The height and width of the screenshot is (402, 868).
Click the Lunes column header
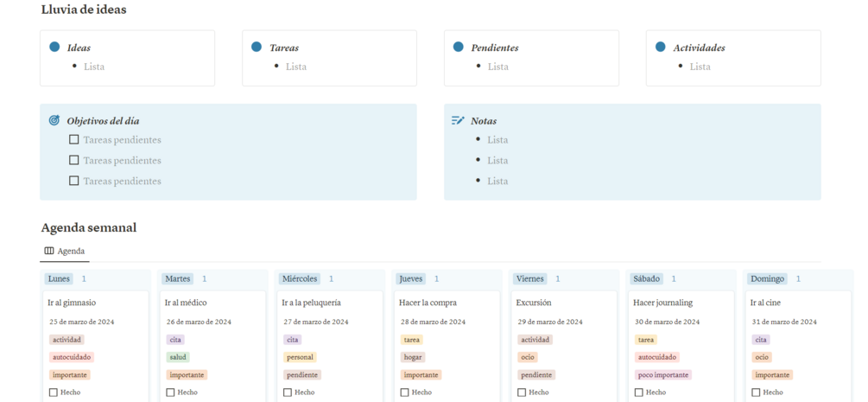pos(60,279)
